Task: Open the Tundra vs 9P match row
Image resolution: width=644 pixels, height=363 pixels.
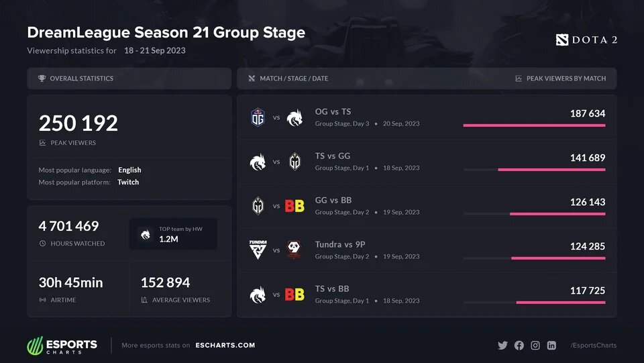Action: [x=427, y=250]
